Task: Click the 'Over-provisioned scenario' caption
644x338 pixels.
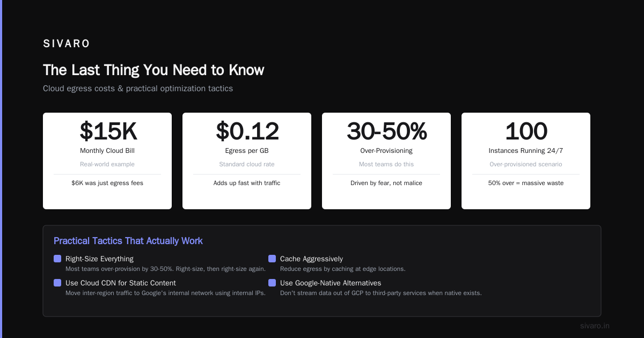Action: [x=526, y=164]
